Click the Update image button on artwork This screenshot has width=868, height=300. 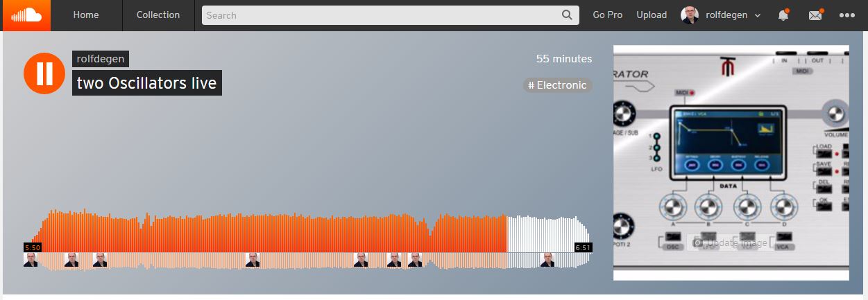click(x=731, y=242)
